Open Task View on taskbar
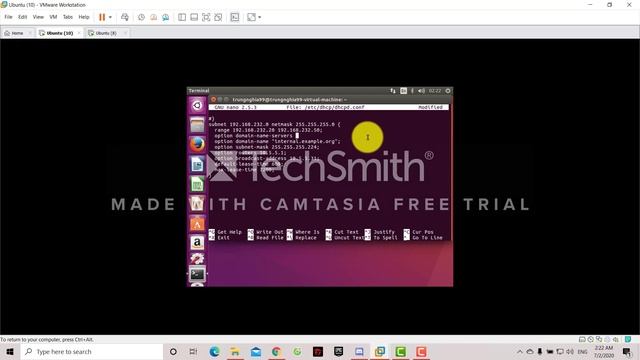Image resolution: width=640 pixels, height=360 pixels. [193, 351]
